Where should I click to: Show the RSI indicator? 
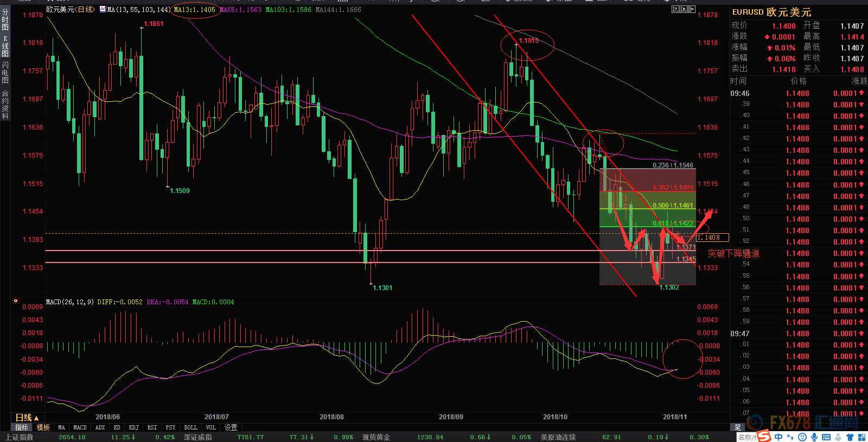pyautogui.click(x=152, y=427)
